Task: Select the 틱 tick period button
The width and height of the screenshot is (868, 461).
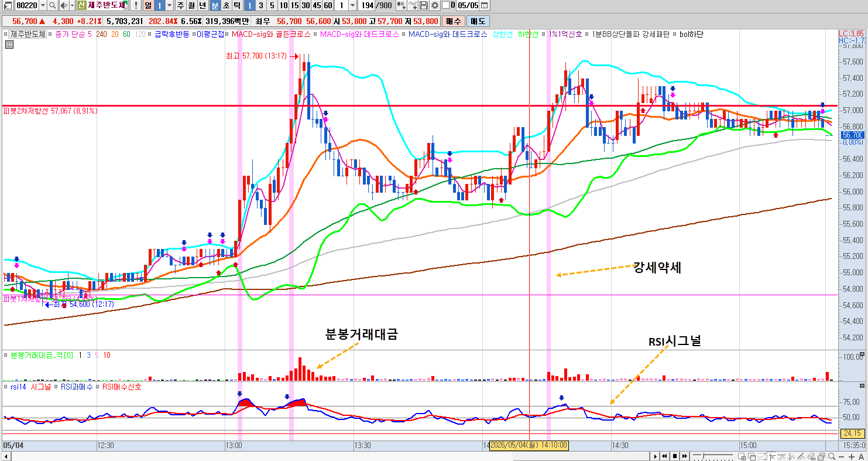Action: [236, 5]
